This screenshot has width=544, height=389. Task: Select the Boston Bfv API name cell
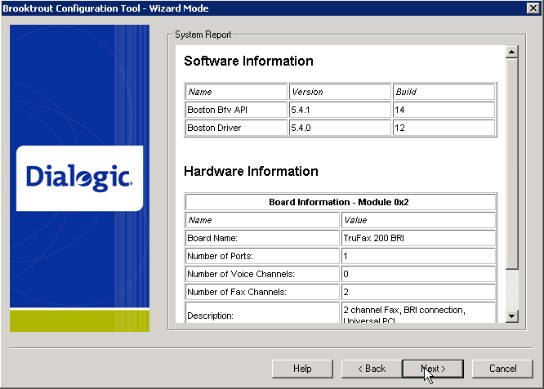tap(236, 110)
